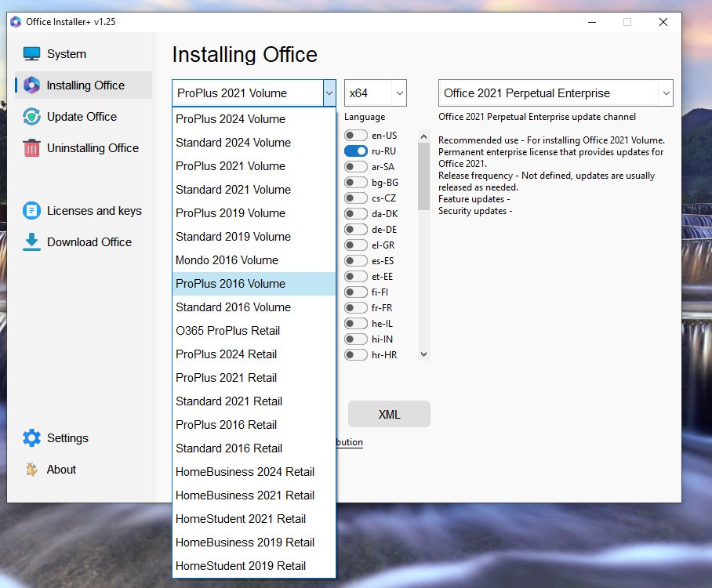712x588 pixels.
Task: Open the System section
Action: pos(84,53)
